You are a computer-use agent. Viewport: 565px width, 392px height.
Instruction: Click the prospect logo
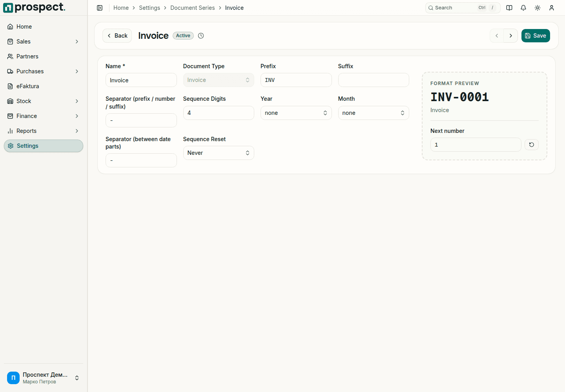tap(35, 7)
